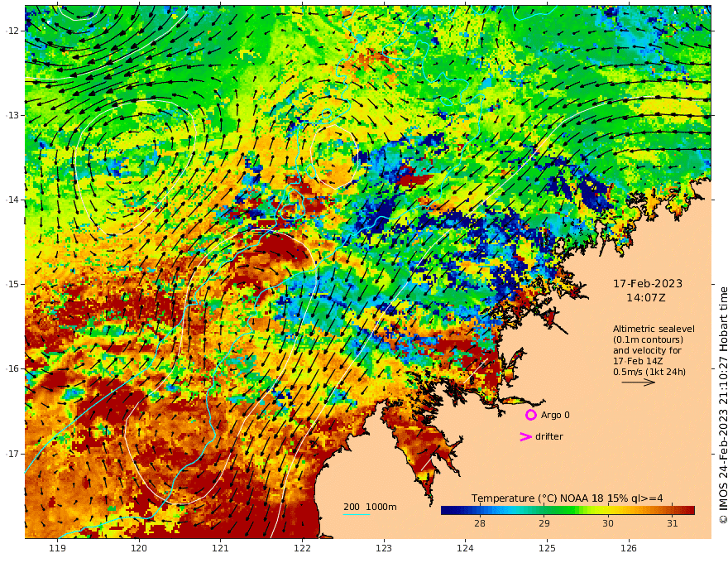Click the latitude axis label -17
The height and width of the screenshot is (563, 728).
pos(12,454)
